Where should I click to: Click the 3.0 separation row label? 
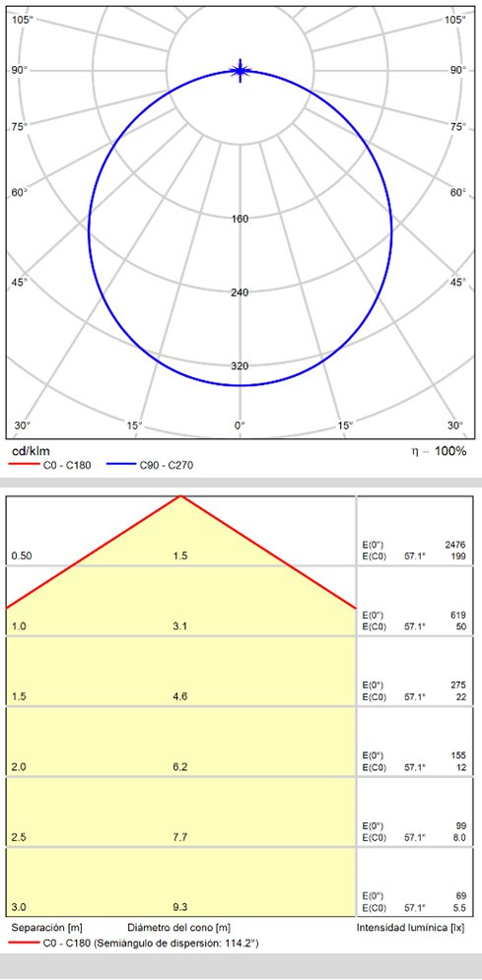tap(19, 907)
